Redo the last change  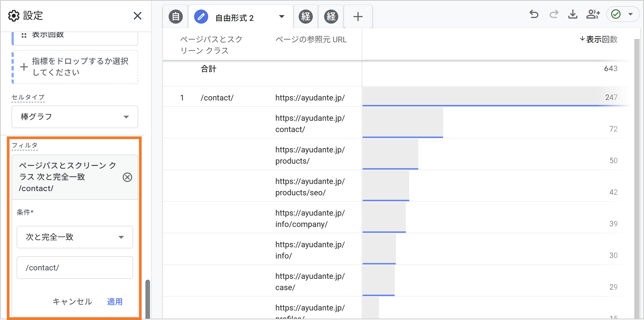click(554, 14)
